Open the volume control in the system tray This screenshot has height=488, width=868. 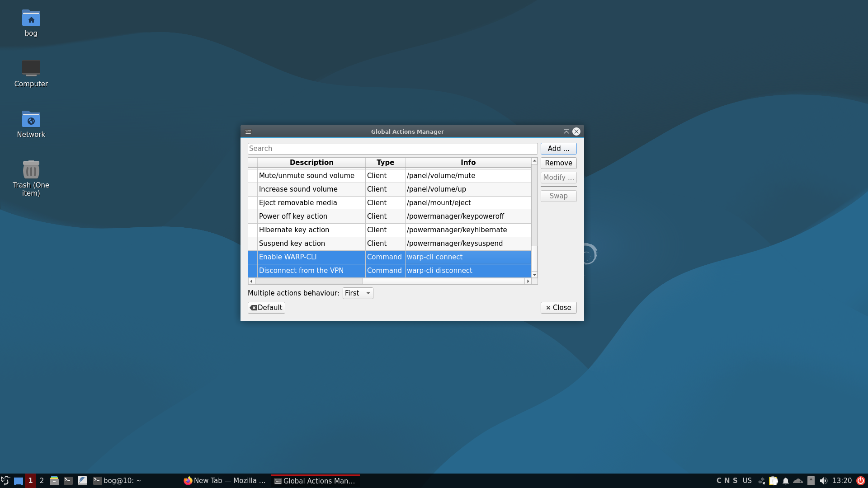(824, 480)
